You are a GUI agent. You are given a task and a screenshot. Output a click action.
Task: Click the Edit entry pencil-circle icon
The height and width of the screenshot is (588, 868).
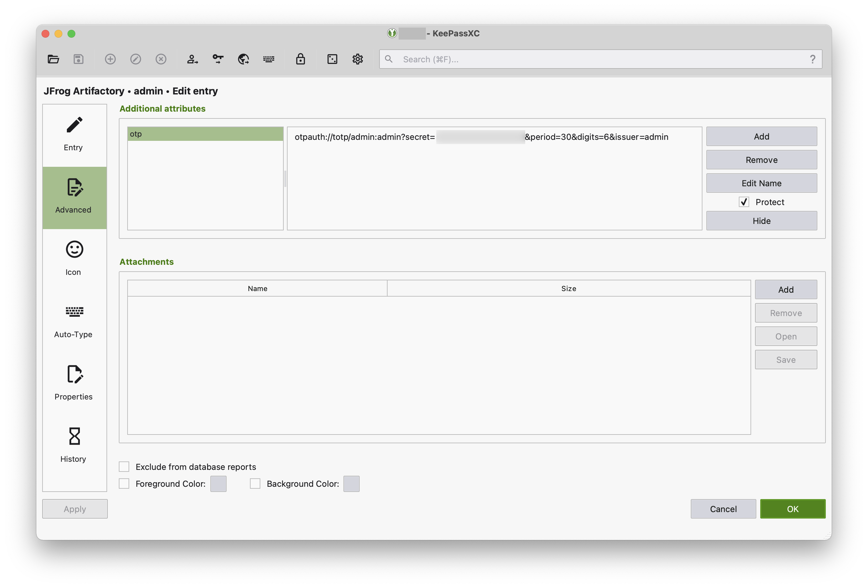pyautogui.click(x=136, y=59)
